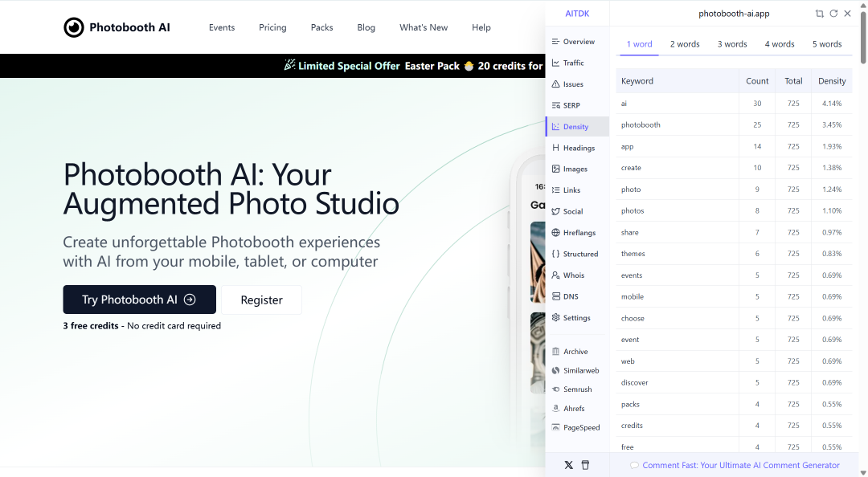Switch to the 4 words tab
868x477 pixels.
[x=780, y=44]
